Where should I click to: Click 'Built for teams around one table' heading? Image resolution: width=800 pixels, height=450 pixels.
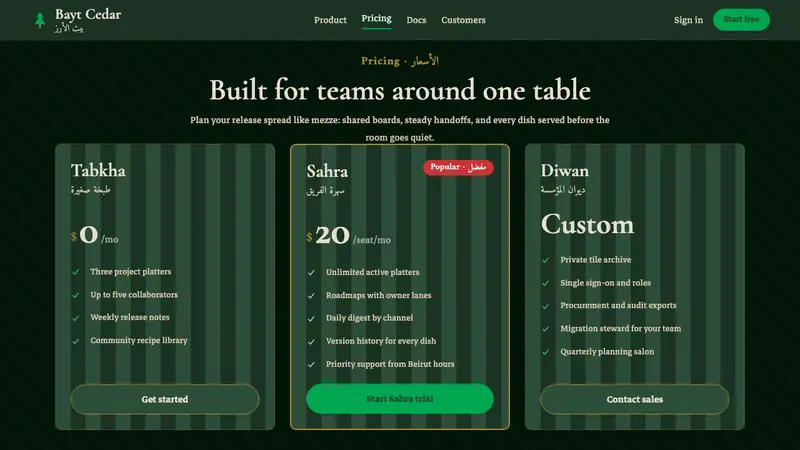click(x=400, y=90)
